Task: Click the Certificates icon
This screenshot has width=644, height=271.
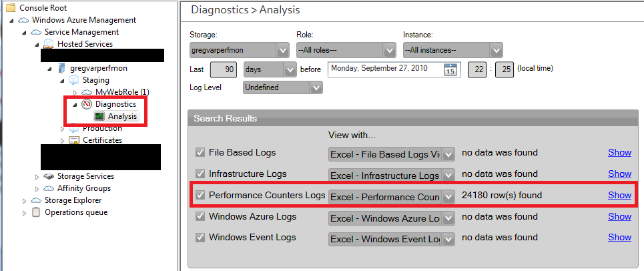Action: pos(74,140)
